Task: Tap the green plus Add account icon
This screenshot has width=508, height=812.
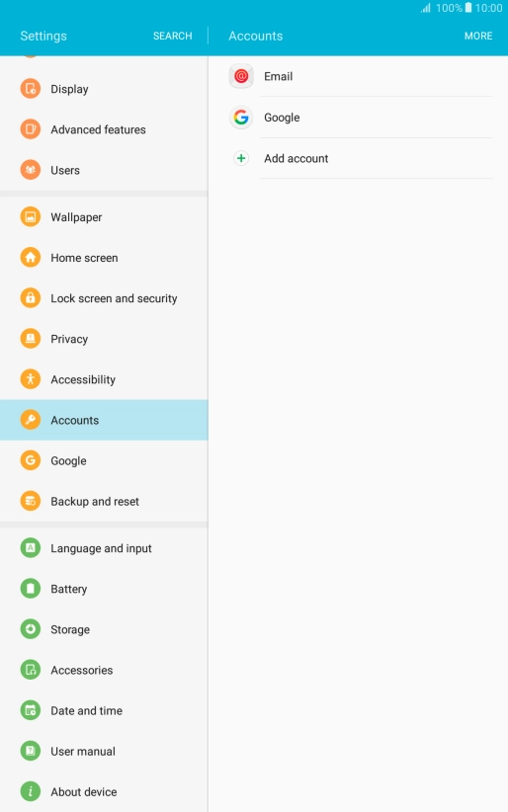Action: (241, 158)
